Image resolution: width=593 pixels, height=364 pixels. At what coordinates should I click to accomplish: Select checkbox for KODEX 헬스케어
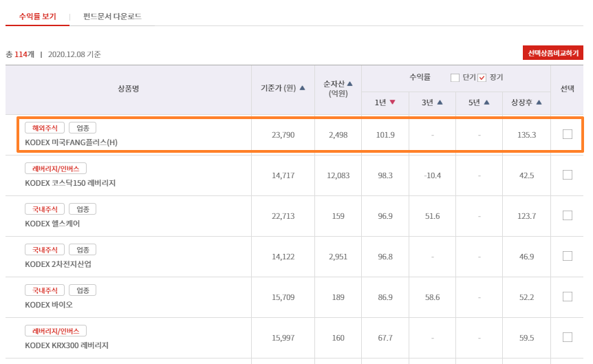568,215
